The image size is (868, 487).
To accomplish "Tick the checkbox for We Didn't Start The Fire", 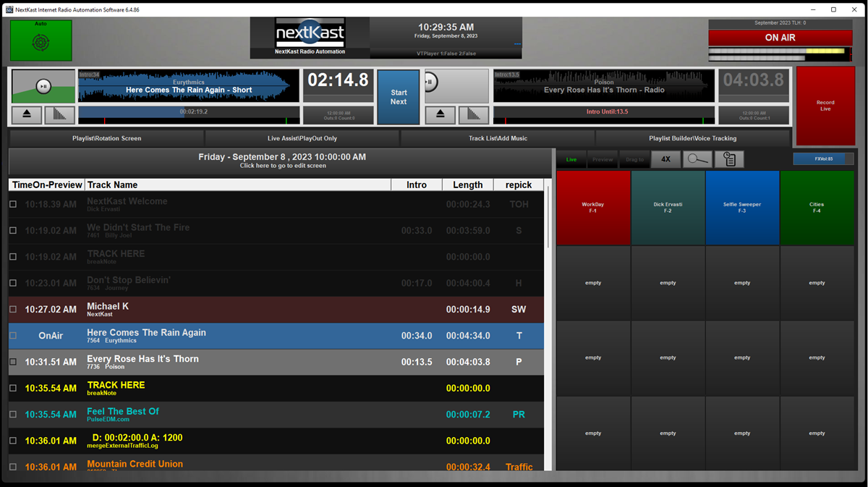I will (13, 231).
